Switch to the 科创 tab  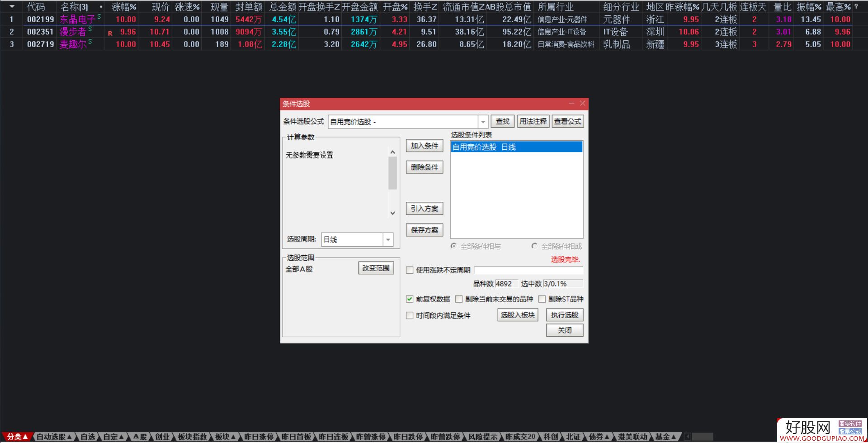tap(551, 437)
